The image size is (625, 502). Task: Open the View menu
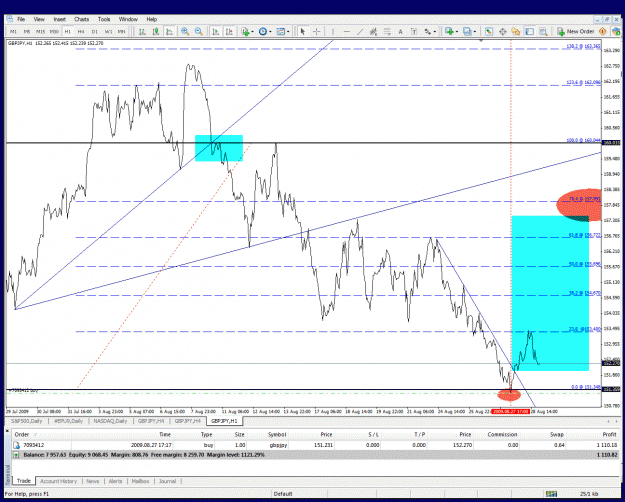pyautogui.click(x=39, y=19)
